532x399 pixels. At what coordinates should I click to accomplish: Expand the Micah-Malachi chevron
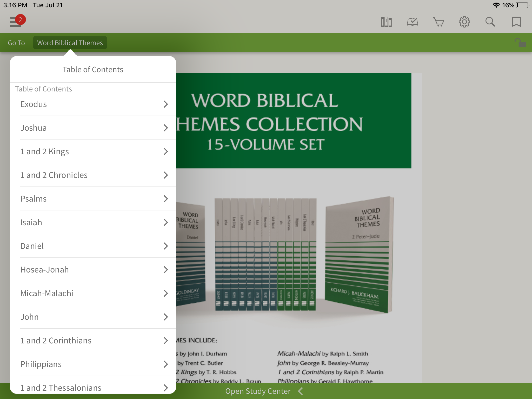coord(166,293)
